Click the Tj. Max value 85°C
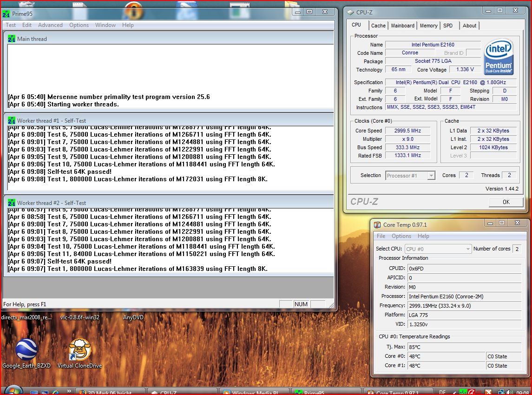Screen dimensions: 532x395 (x=464, y=347)
